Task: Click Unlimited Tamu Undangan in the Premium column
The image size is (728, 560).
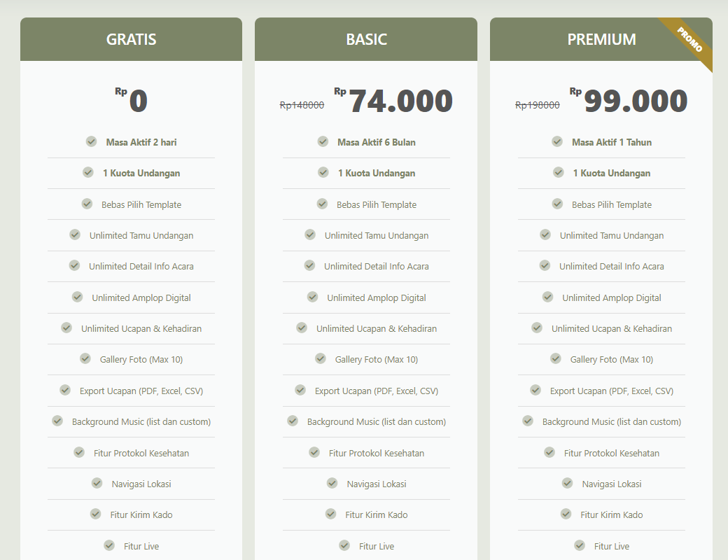Action: (x=612, y=236)
